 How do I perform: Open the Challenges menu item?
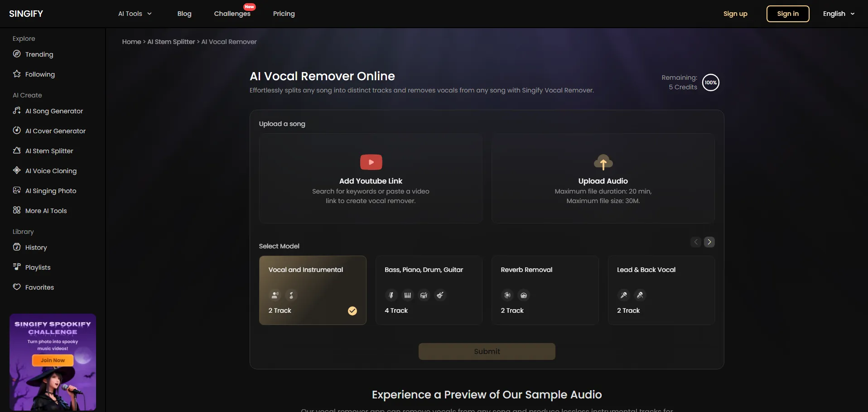point(232,14)
